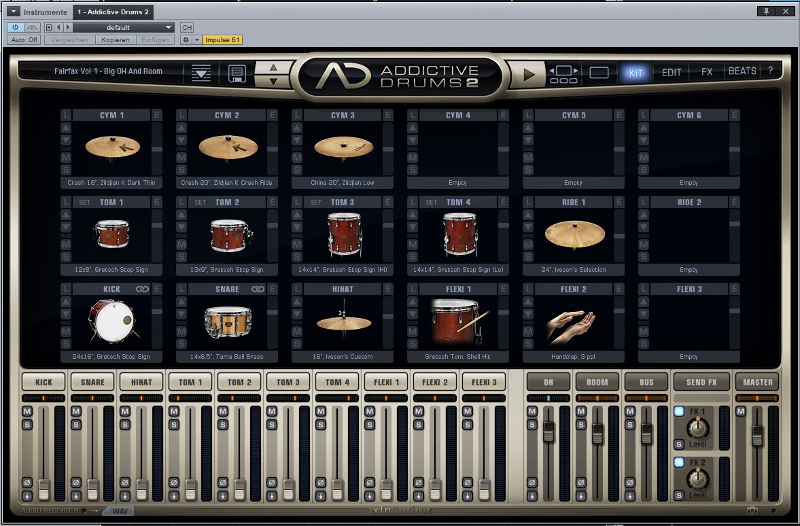The width and height of the screenshot is (800, 526).
Task: Open the empty CYM 5 kitpiece selector
Action: pyautogui.click(x=573, y=183)
